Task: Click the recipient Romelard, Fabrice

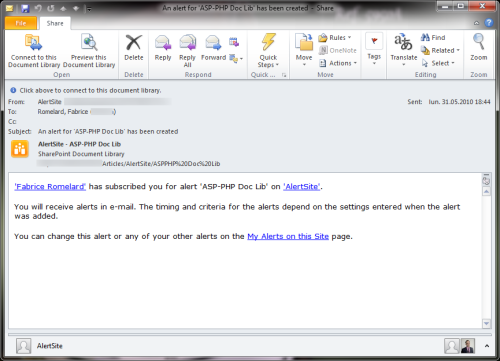Action: coord(63,112)
